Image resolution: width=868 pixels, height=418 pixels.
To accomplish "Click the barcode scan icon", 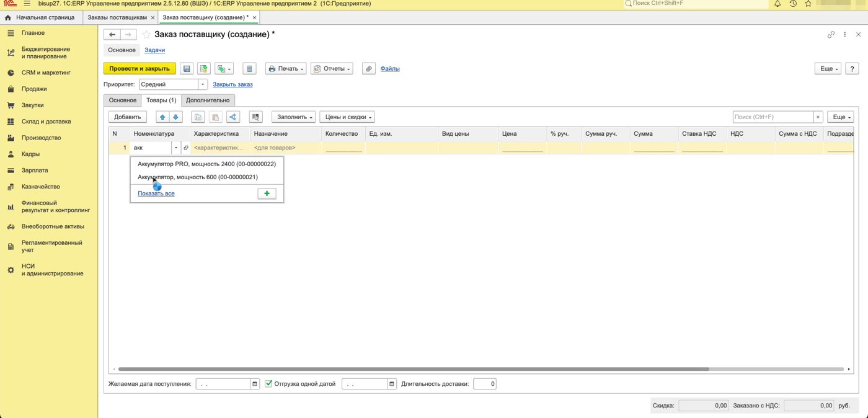I will (255, 117).
